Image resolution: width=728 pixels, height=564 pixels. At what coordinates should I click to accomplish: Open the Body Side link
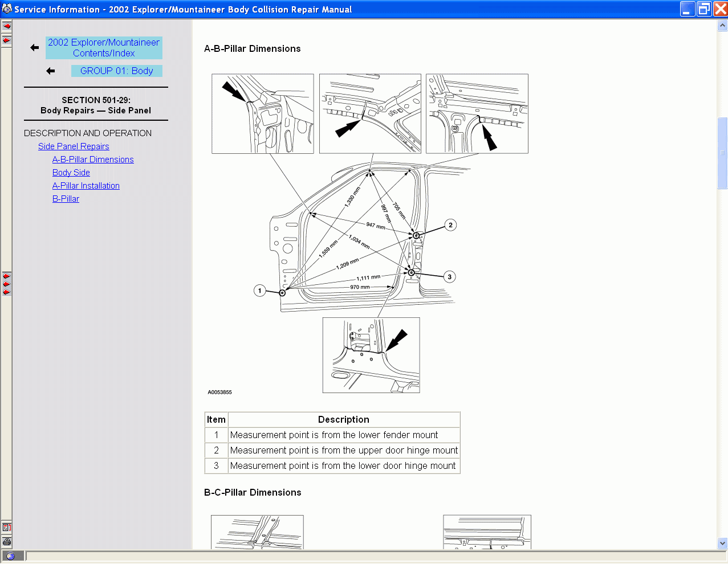[71, 173]
